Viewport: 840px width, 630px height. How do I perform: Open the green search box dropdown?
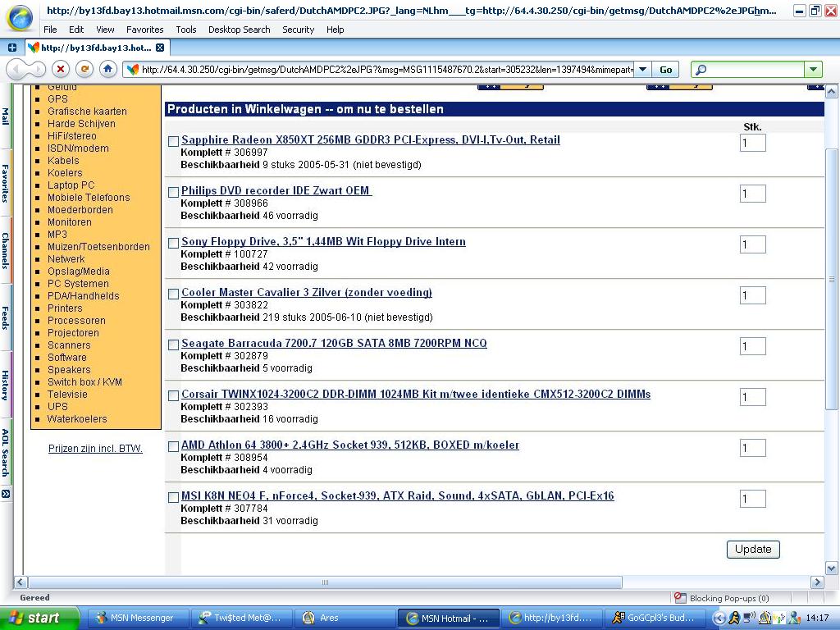click(x=813, y=70)
